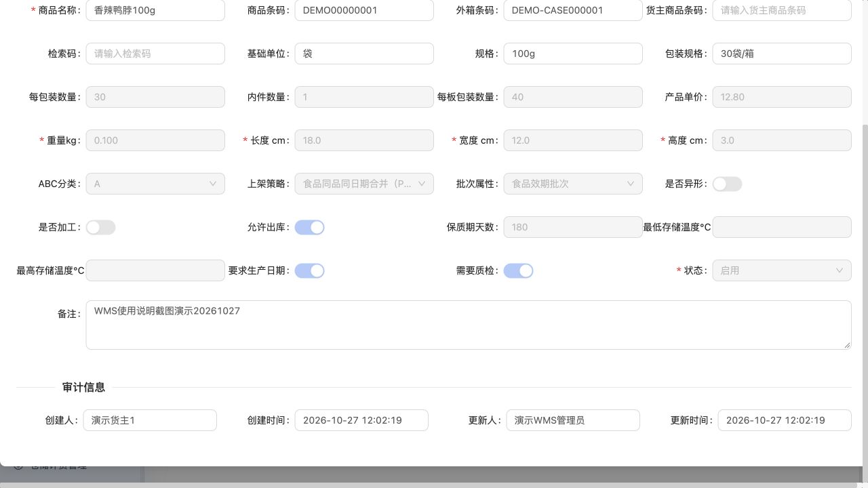Expand the 上架策略 dropdown
868x488 pixels.
click(364, 184)
